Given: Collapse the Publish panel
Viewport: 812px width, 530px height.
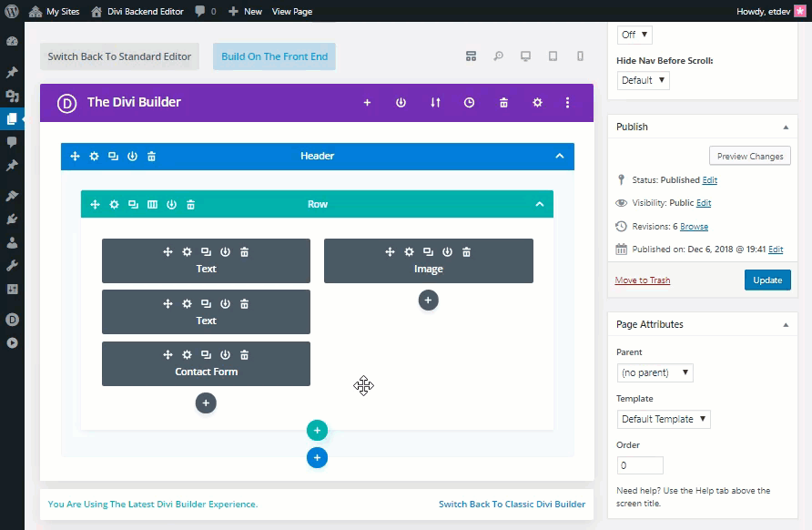Looking at the screenshot, I should (x=786, y=127).
